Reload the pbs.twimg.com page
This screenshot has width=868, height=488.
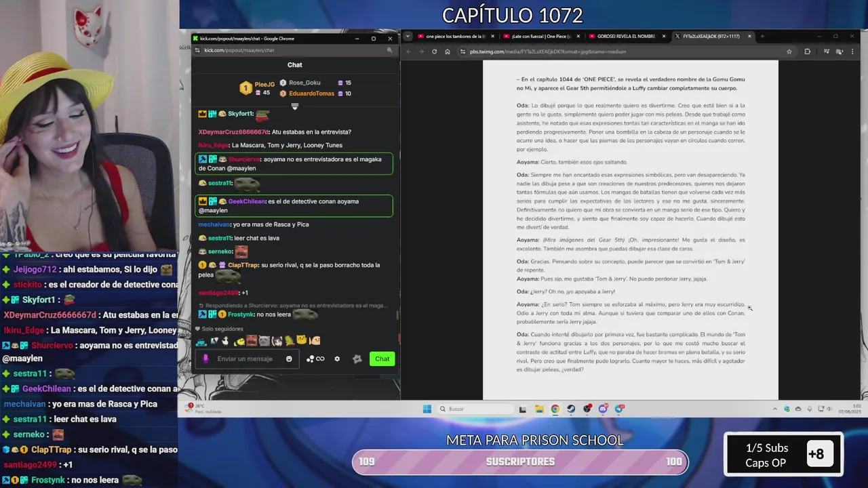click(434, 52)
